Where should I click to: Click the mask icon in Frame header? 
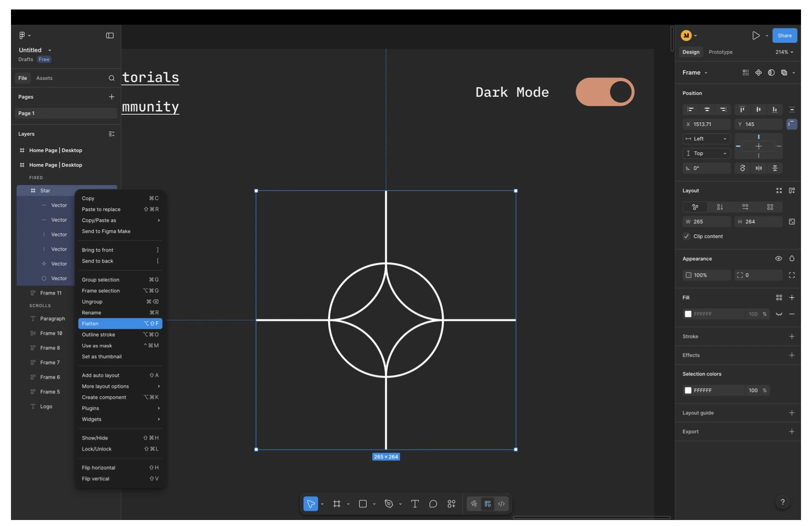[771, 72]
